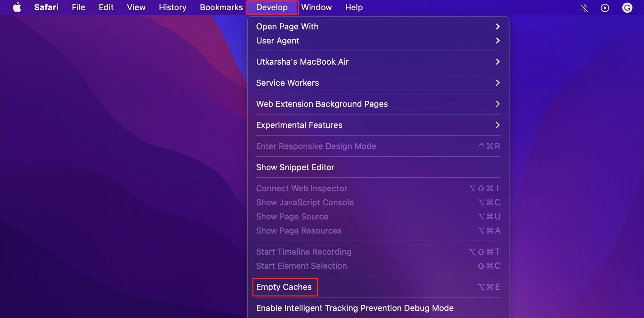
Task: Open the Edit menu
Action: coord(106,7)
